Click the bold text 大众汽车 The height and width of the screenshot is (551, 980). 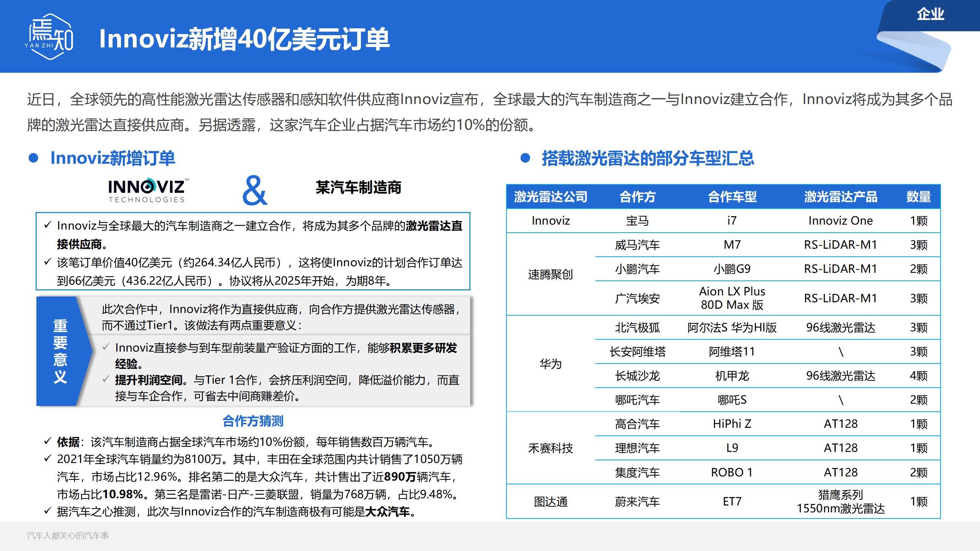coord(387,512)
